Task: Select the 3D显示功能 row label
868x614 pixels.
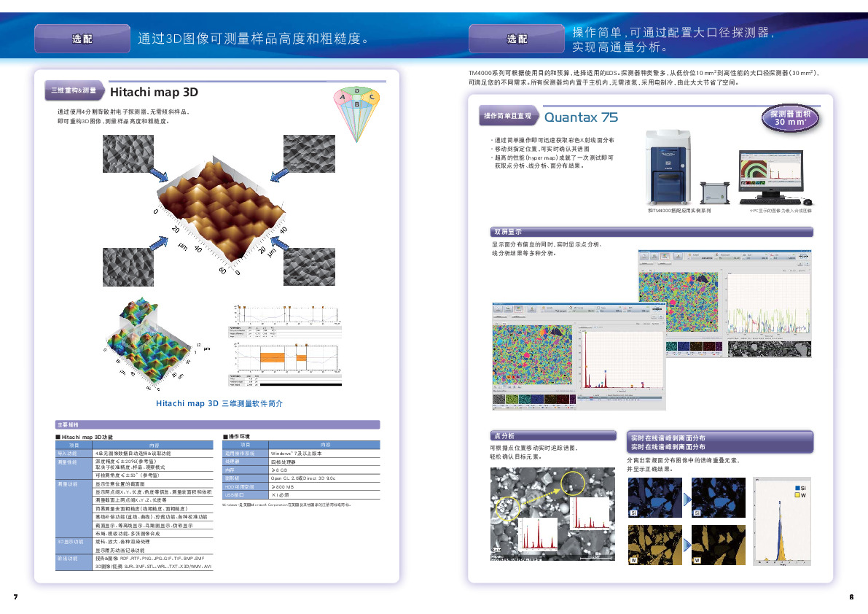Action: (x=73, y=546)
